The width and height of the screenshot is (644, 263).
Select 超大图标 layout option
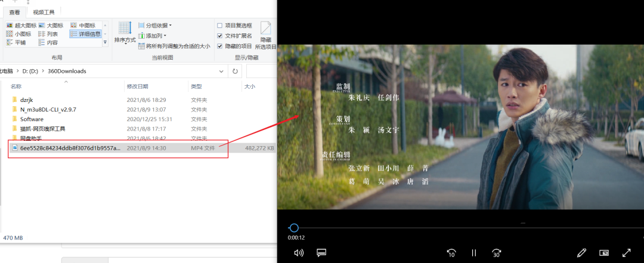pyautogui.click(x=21, y=26)
